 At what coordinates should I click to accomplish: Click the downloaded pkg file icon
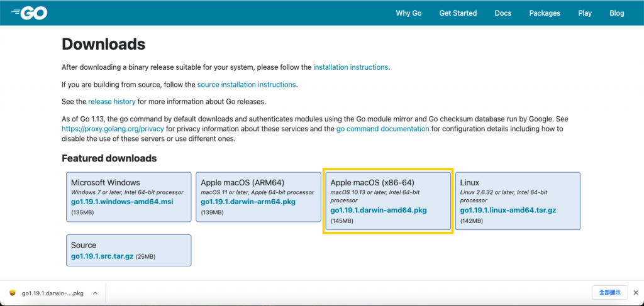[x=13, y=293]
